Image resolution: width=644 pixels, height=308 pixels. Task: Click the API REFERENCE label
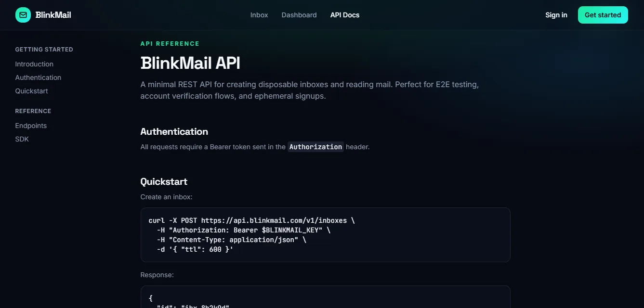[x=170, y=44]
